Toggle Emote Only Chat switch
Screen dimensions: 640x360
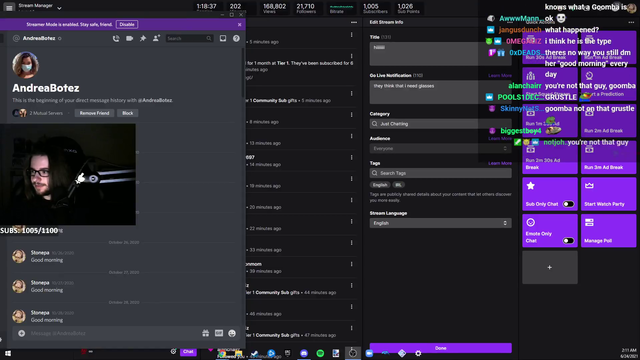(x=568, y=241)
